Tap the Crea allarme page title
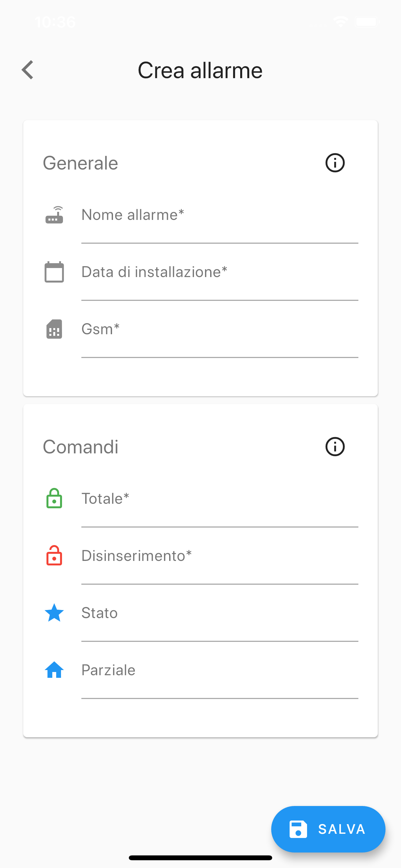 200,70
